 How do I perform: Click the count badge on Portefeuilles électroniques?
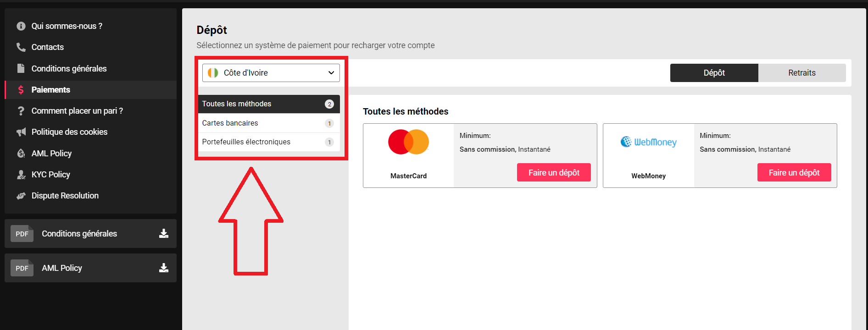329,142
